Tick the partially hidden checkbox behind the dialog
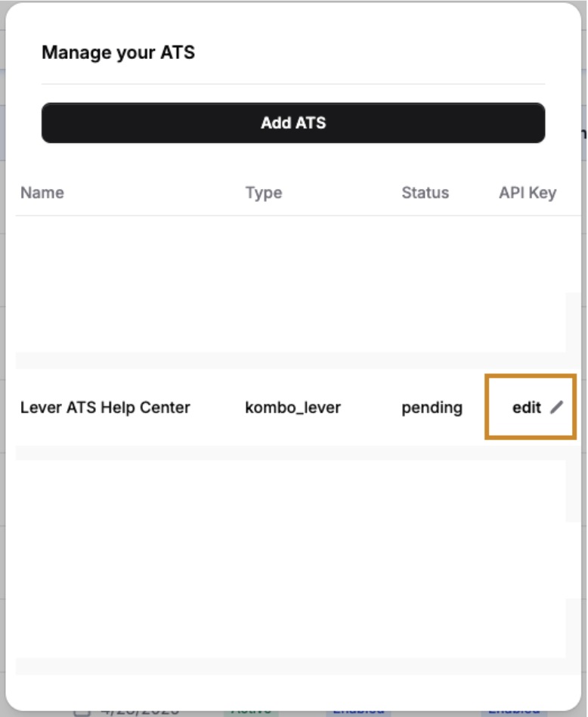 pos(82,712)
